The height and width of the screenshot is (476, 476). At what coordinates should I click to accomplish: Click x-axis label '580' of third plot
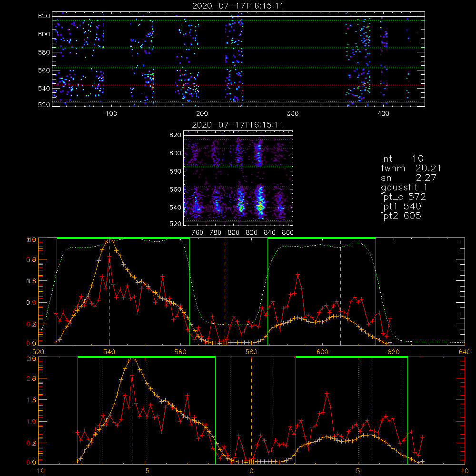[x=251, y=352]
